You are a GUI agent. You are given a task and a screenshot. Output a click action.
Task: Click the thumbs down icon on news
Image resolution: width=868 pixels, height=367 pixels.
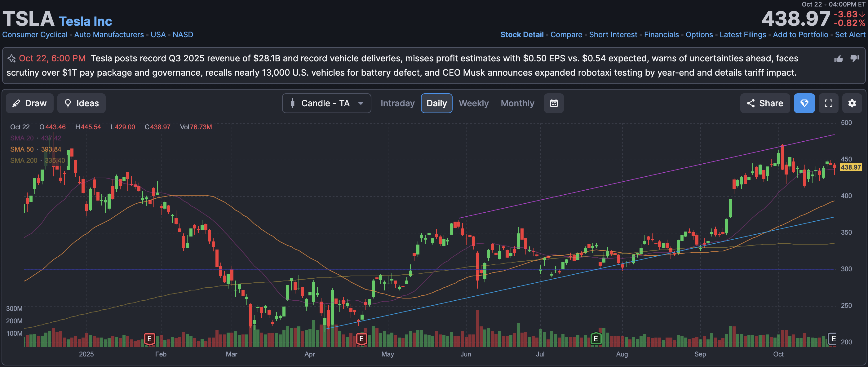(854, 58)
